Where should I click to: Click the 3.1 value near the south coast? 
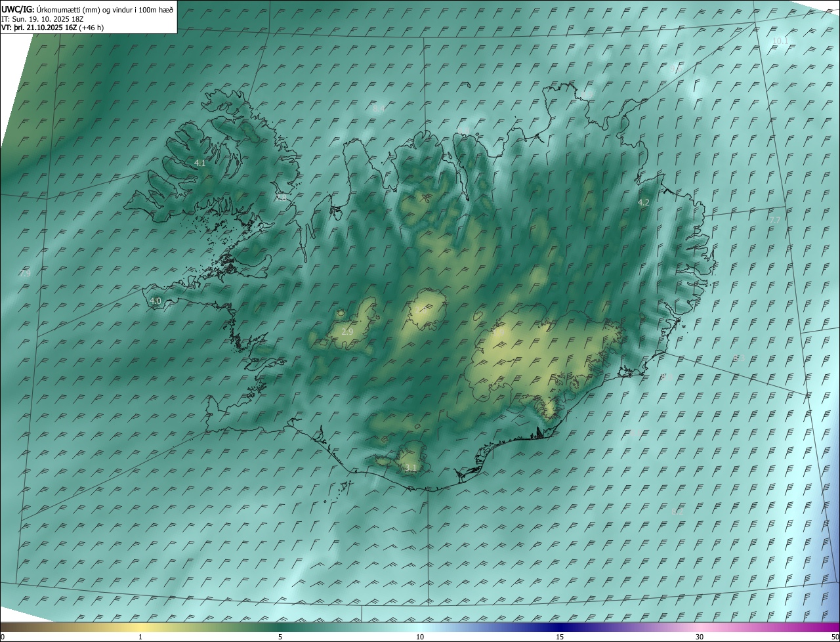tap(411, 468)
